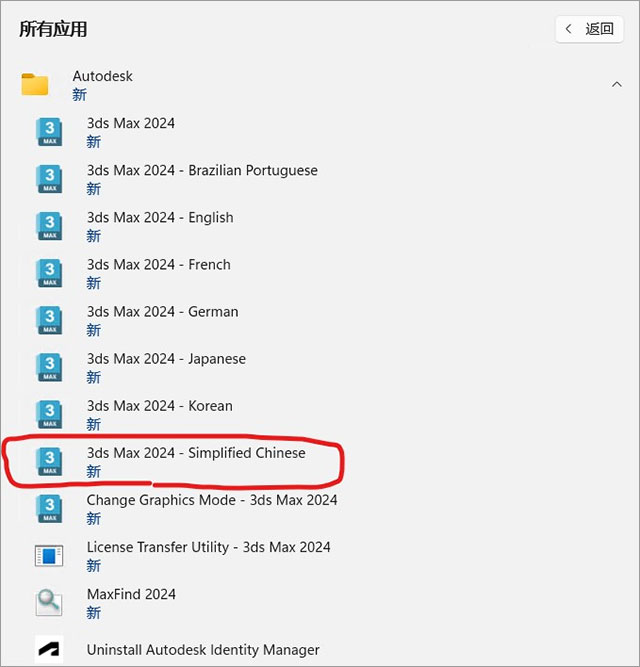The width and height of the screenshot is (640, 667).
Task: Click the 3ds Max 2024 Korean icon
Action: (50, 415)
